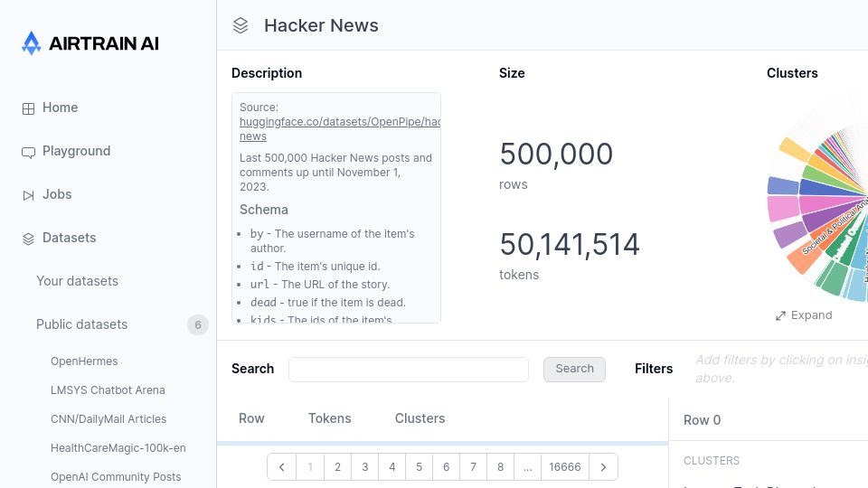
Task: Click the 50,141,514 tokens figure
Action: [x=570, y=245]
